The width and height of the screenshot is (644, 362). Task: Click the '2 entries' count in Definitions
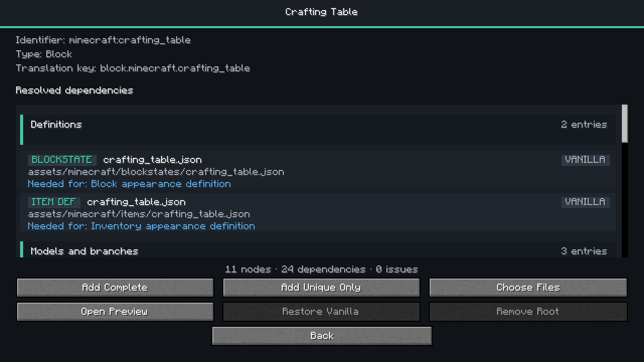[x=584, y=125]
